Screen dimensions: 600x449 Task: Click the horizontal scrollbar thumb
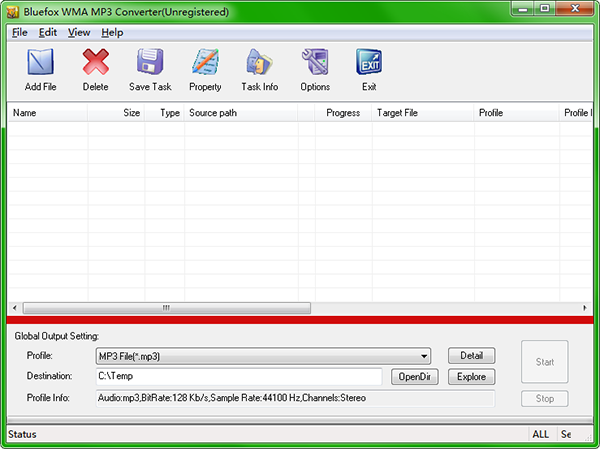click(x=166, y=308)
